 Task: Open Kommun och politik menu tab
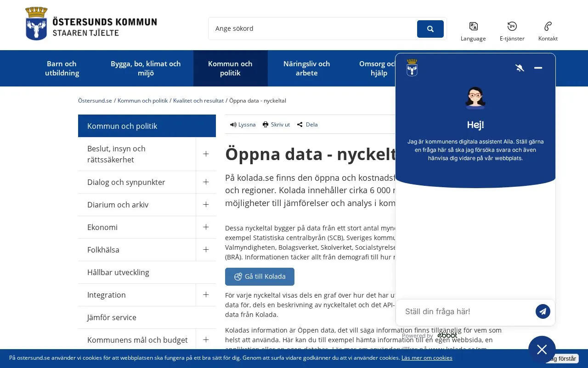click(x=230, y=69)
